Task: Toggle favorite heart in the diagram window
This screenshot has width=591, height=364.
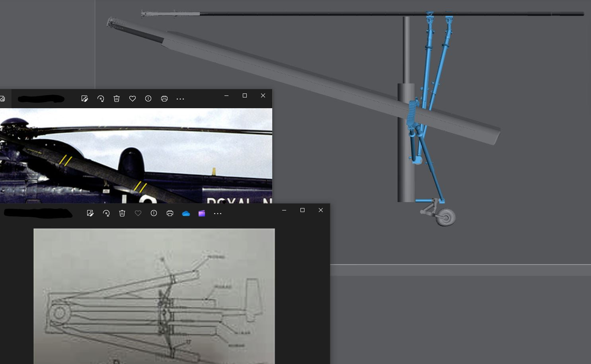Action: pos(138,213)
